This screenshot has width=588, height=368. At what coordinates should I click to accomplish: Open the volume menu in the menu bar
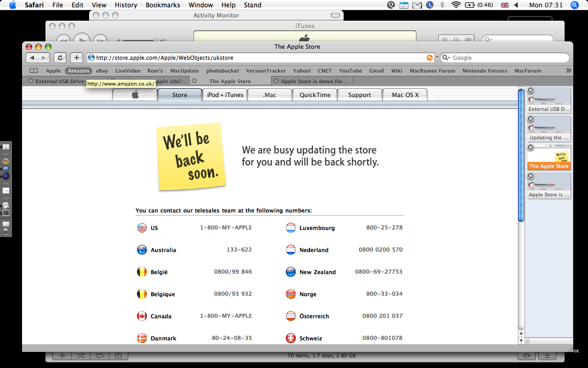click(516, 5)
